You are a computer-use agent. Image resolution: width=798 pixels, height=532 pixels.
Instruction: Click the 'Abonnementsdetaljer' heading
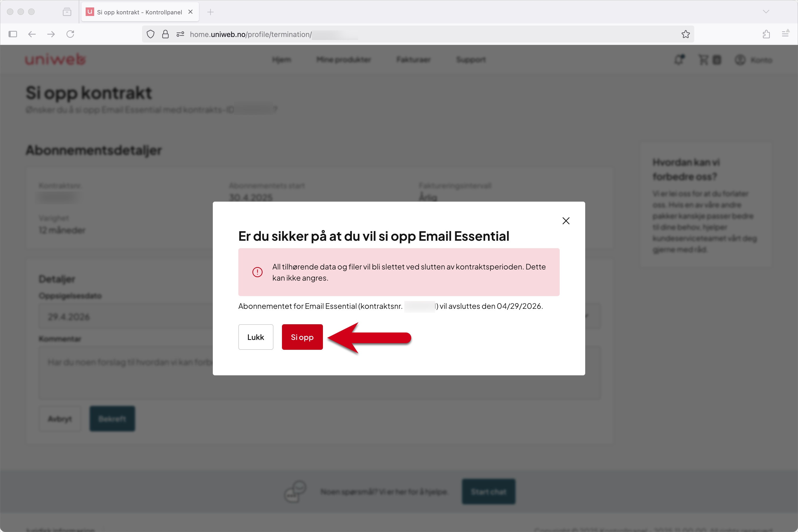coord(94,150)
